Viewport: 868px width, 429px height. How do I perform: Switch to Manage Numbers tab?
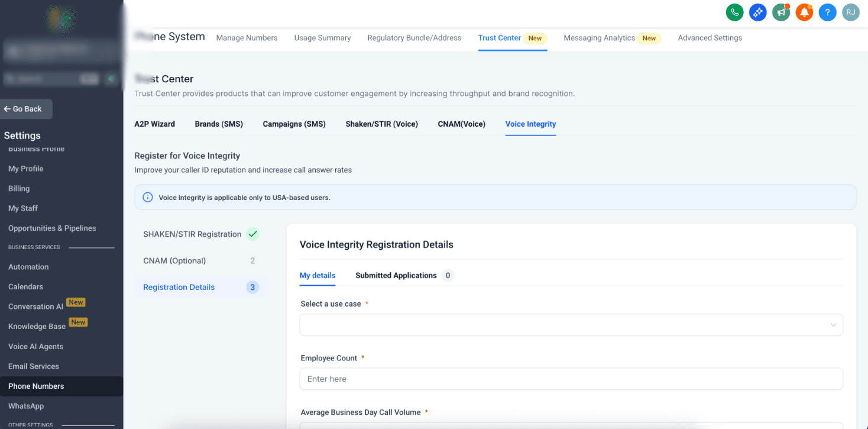coord(247,38)
